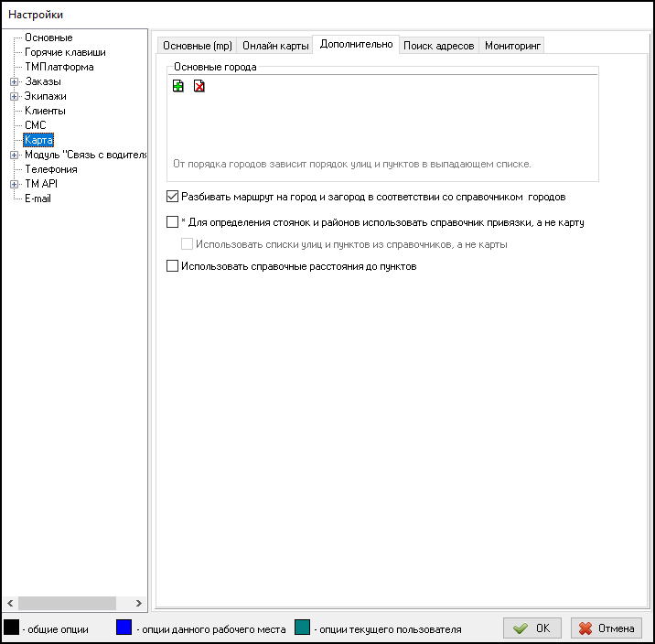Switch to the Онлайн карты tab
655x644 pixels.
click(275, 46)
